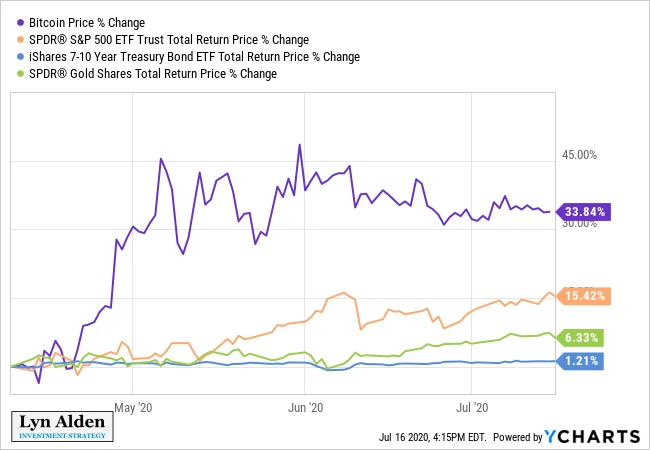Click the 6.33% gold value tag
Viewport: 650px width, 450px height.
(x=580, y=338)
